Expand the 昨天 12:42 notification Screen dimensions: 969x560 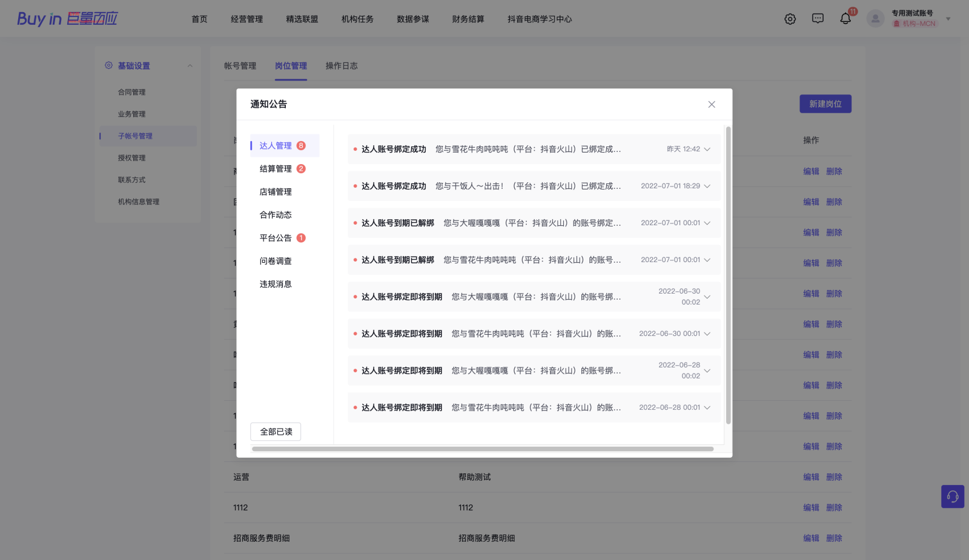707,149
